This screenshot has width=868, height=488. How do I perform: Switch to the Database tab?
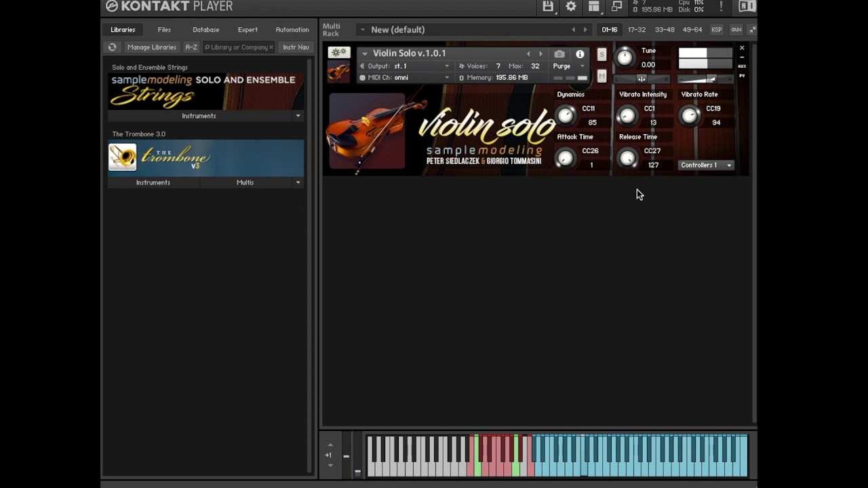tap(205, 30)
